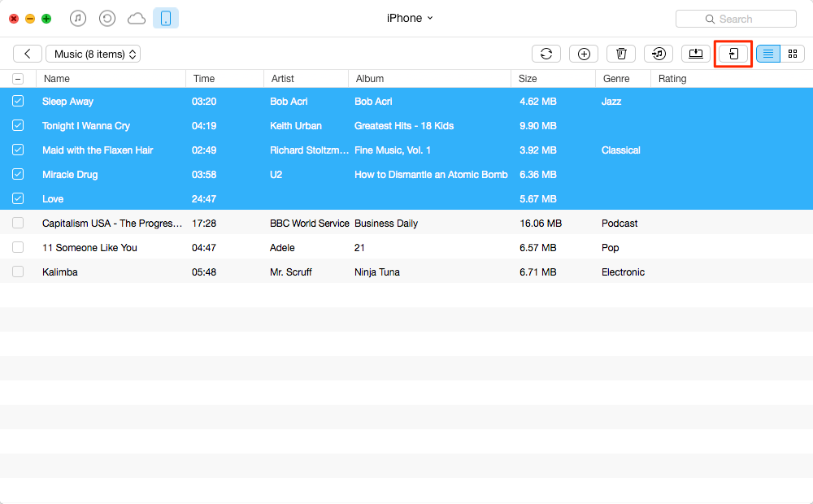Click the add content plus button
Image resolution: width=813 pixels, height=504 pixels.
coord(584,54)
